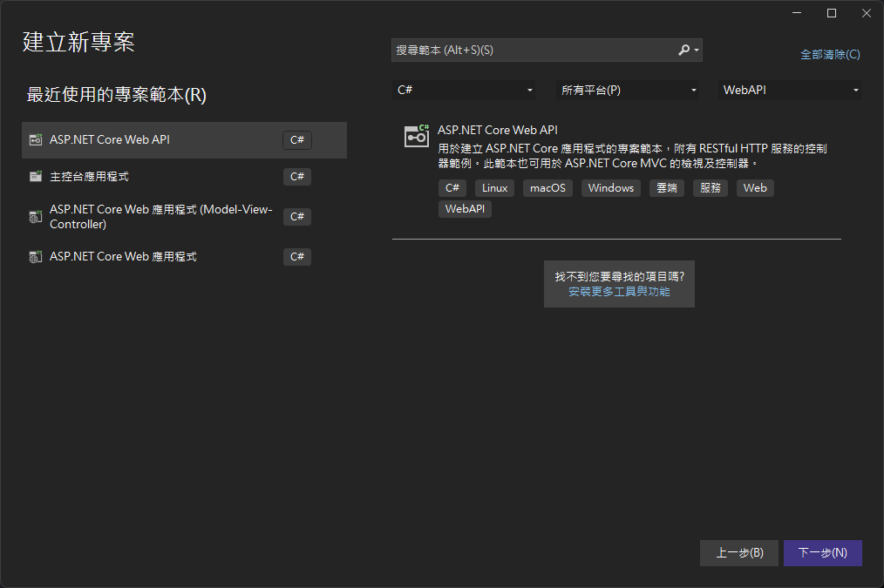Click the 最近使用的專案範本 heading
The height and width of the screenshot is (588, 884).
tap(116, 95)
